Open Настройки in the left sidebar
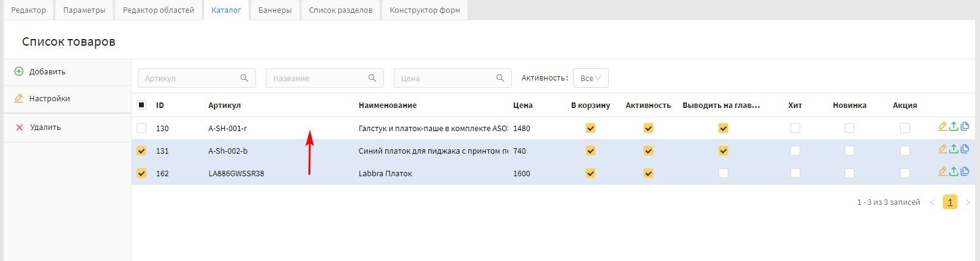The width and height of the screenshot is (980, 261). [49, 98]
